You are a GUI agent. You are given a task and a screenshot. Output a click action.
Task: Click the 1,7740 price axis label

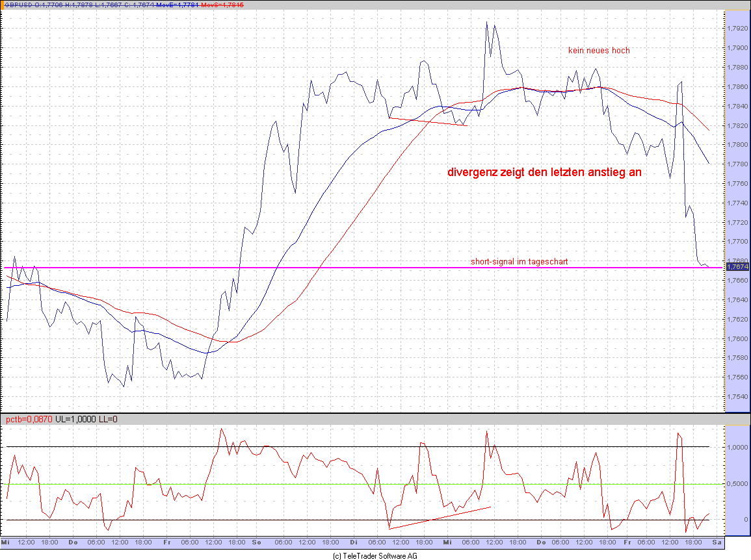point(737,203)
